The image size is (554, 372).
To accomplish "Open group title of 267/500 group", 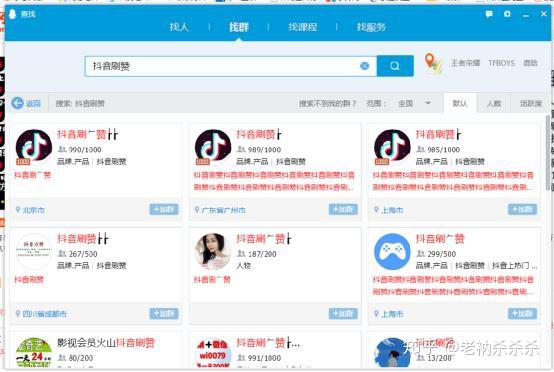I will 83,239.
